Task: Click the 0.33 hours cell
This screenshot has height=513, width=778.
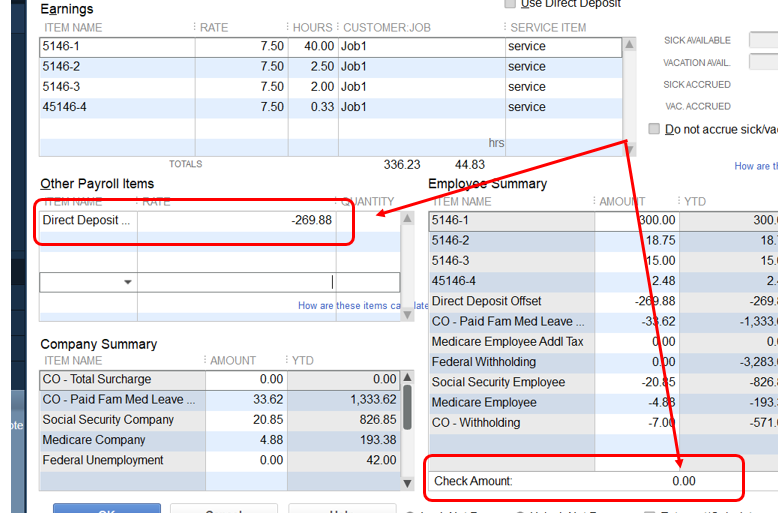Action: coord(313,107)
